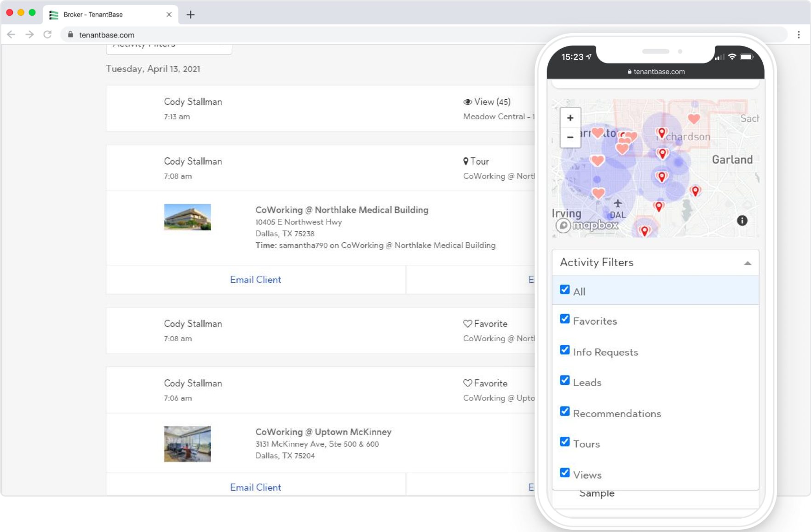Click the Mapbox logo
Image resolution: width=811 pixels, height=532 pixels.
(587, 225)
